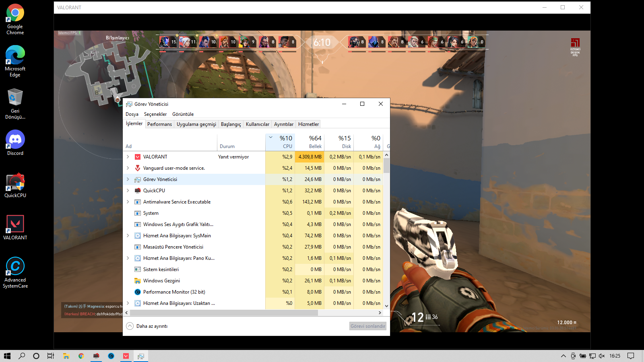Open the Görüntüle menu

coord(183,114)
